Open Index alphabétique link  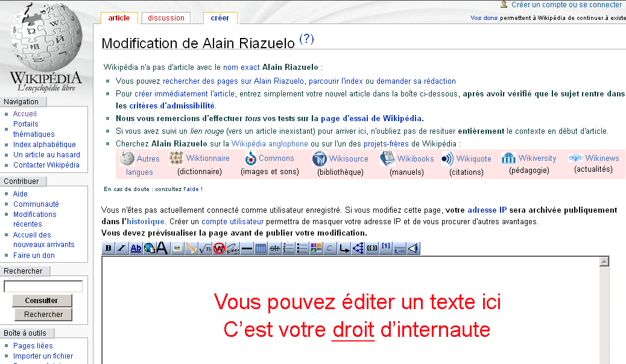click(44, 145)
